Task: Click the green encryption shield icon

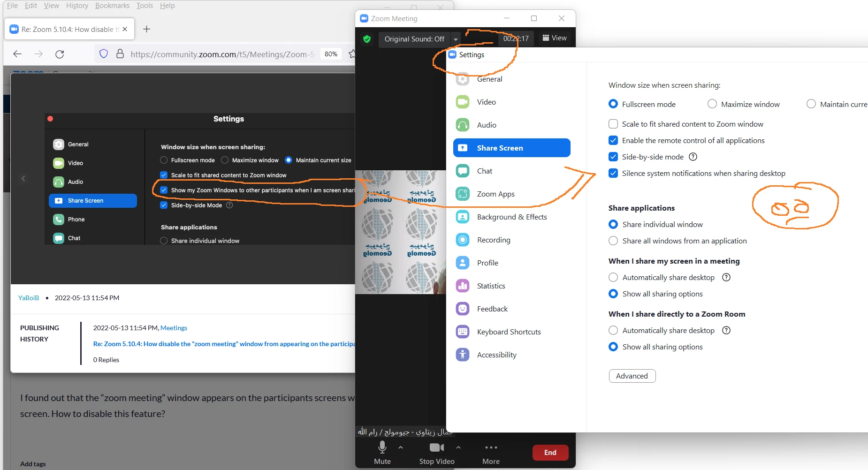Action: [x=367, y=39]
